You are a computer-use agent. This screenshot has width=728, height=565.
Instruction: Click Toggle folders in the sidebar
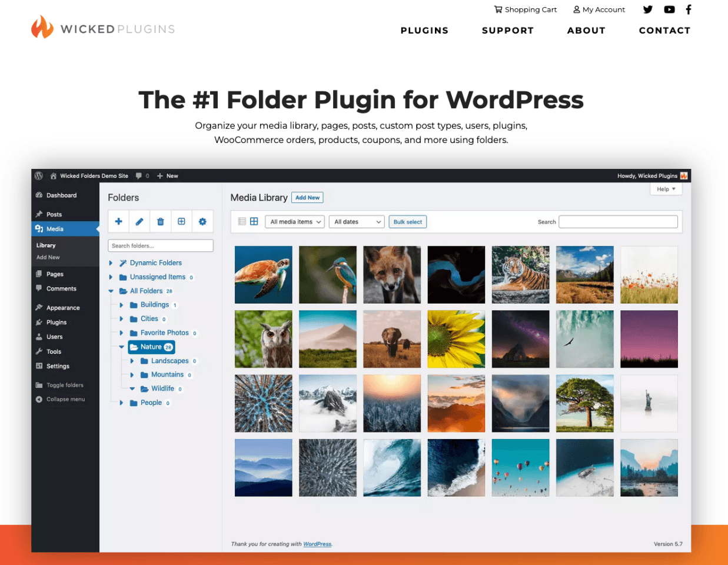(x=65, y=385)
